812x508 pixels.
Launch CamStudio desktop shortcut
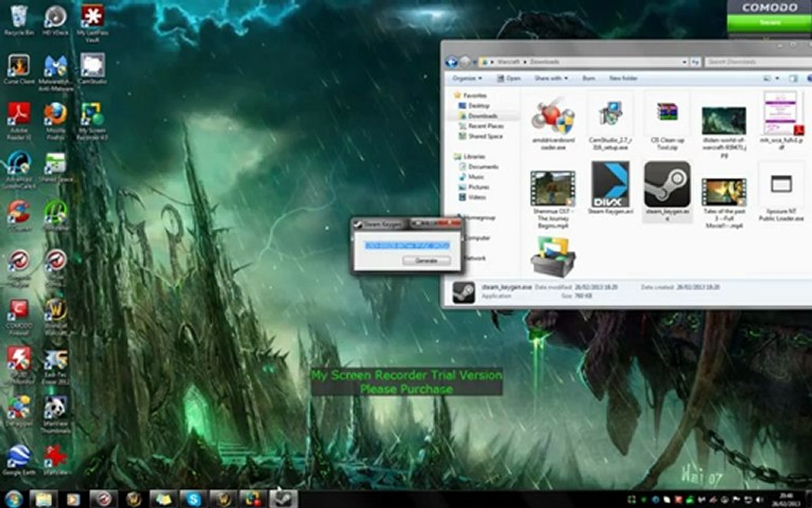[92, 69]
